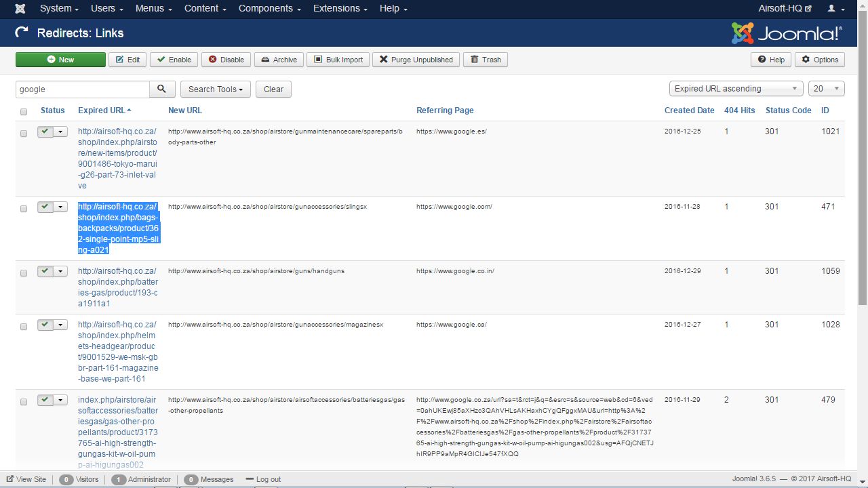Click the search magnifier button
The height and width of the screenshot is (488, 868).
click(x=162, y=89)
